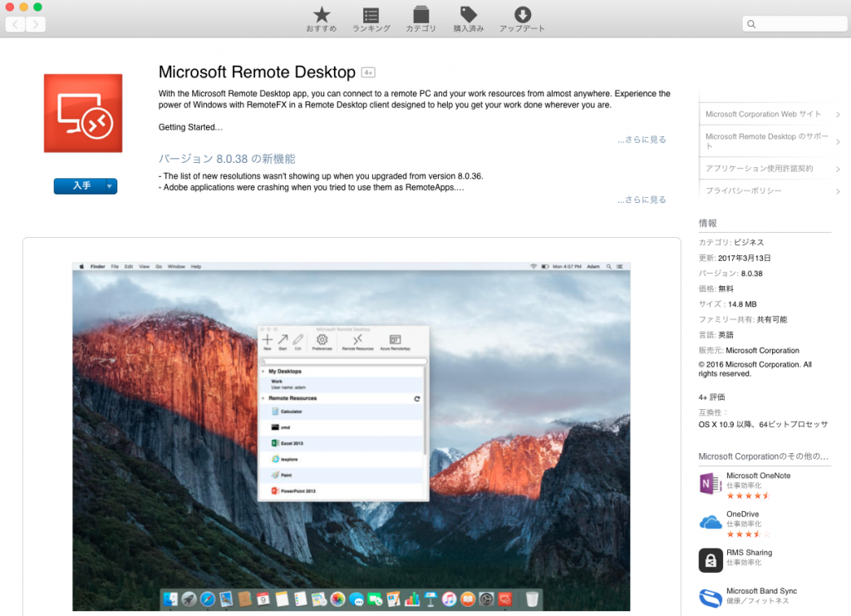Screen dimensions: 851x616
Task: Click the OneDrive cloud icon
Action: pyautogui.click(x=711, y=522)
